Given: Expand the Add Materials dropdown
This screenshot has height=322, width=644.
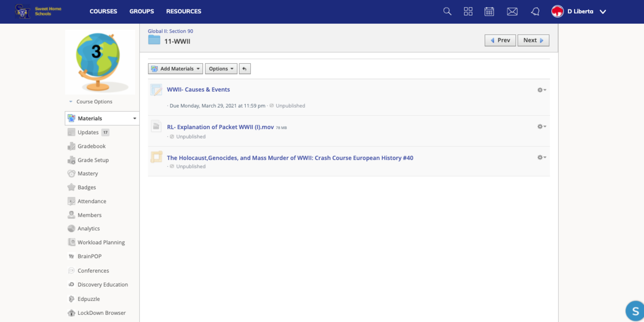Looking at the screenshot, I should tap(175, 69).
